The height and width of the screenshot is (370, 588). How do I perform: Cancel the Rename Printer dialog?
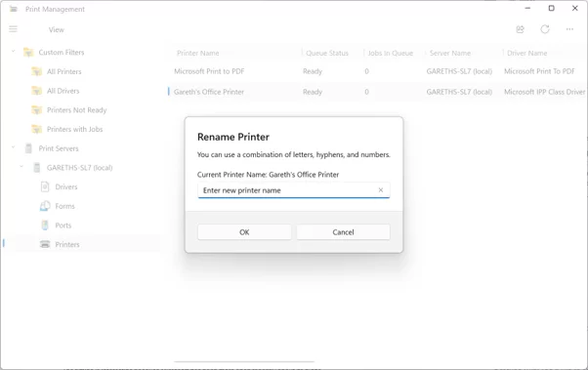pos(343,232)
